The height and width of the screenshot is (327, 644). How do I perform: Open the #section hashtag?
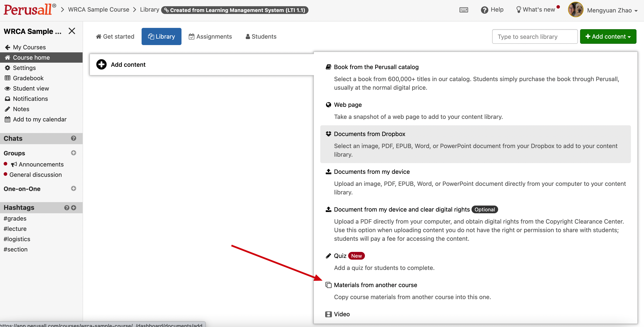tap(15, 249)
